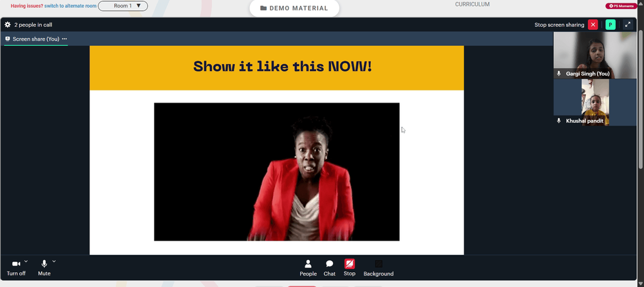Stop screen sharing from bottom bar

coord(350,268)
